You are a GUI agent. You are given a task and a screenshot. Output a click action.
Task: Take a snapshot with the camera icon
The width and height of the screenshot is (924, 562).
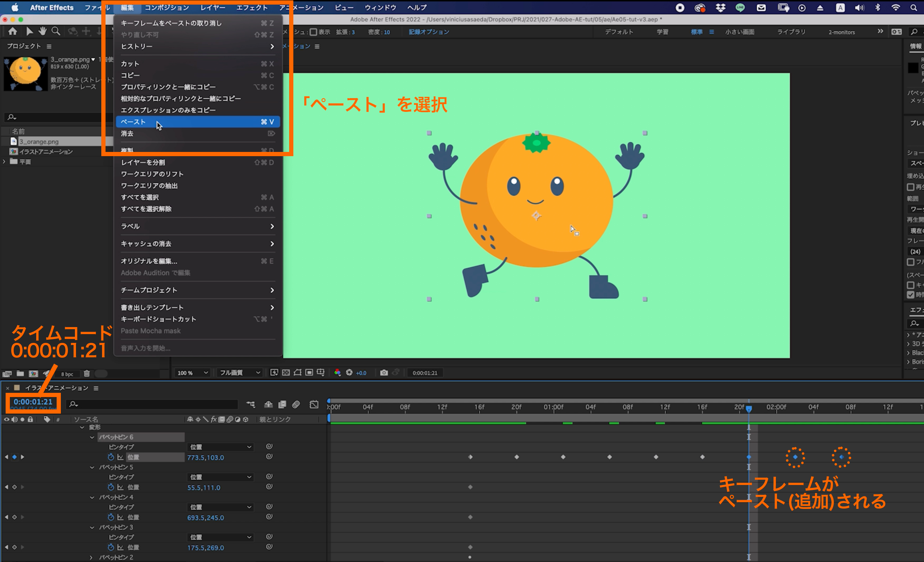[x=384, y=373]
